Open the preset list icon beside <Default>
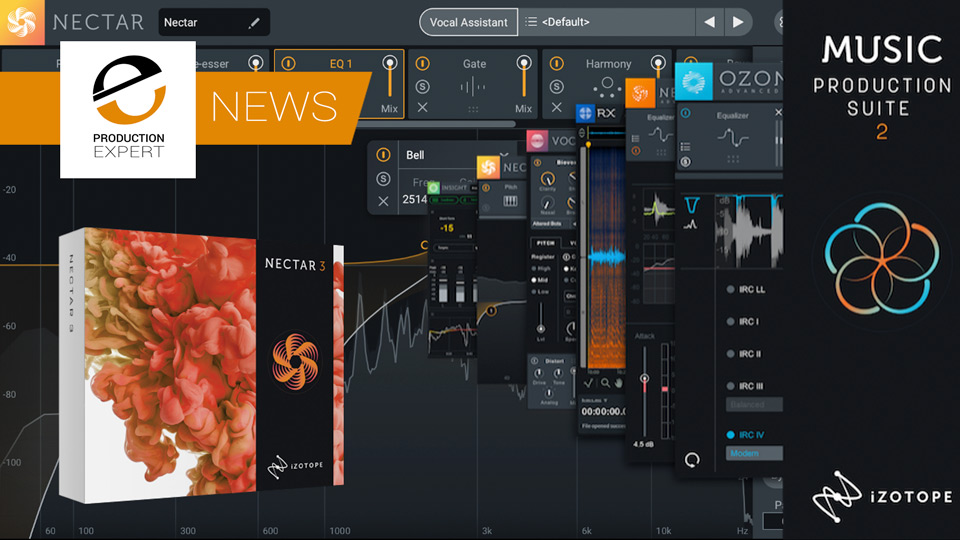Viewport: 960px width, 540px height. [x=531, y=22]
